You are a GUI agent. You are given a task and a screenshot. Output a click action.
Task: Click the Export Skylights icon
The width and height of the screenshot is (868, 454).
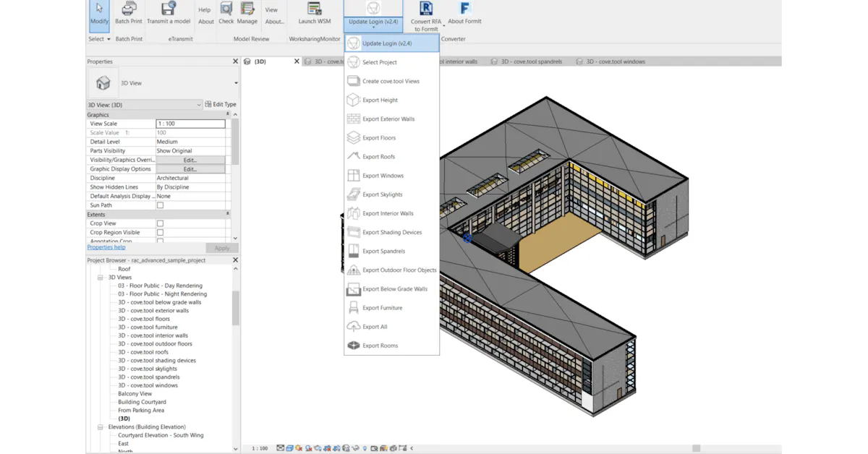click(x=353, y=194)
